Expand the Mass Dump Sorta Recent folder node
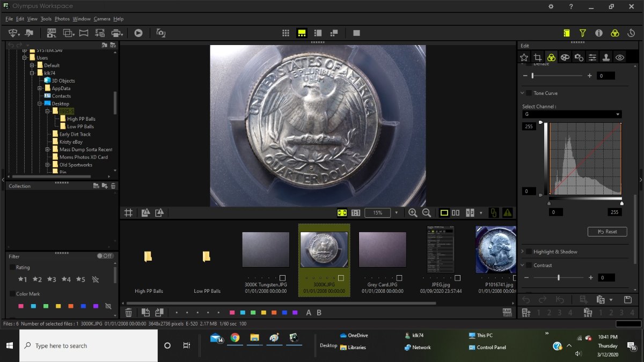 tap(47, 150)
